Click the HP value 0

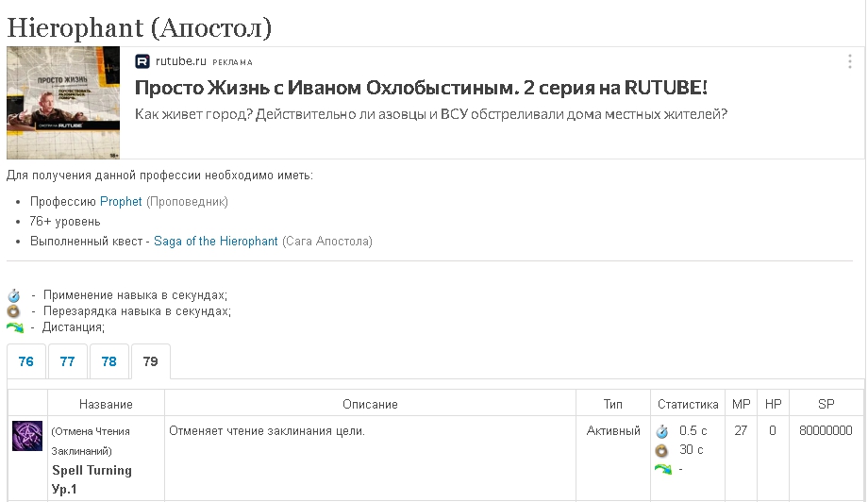click(x=773, y=430)
